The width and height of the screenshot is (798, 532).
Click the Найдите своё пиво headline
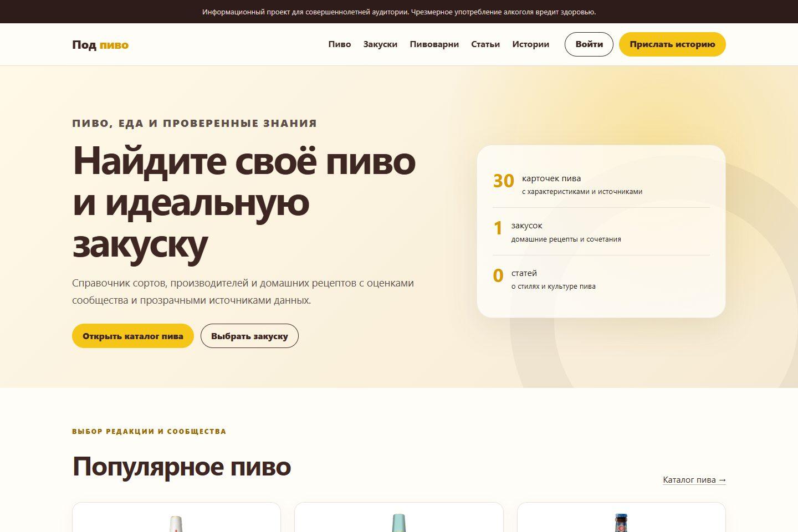244,202
